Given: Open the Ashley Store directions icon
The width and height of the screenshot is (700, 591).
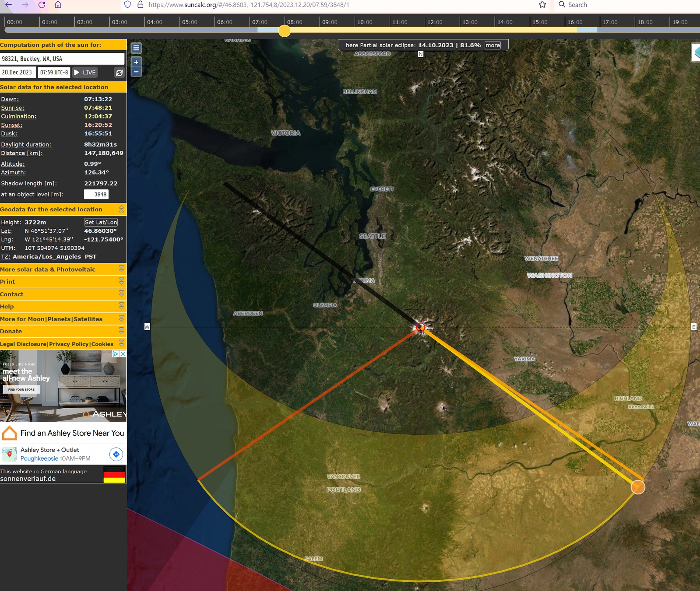Looking at the screenshot, I should pyautogui.click(x=116, y=455).
